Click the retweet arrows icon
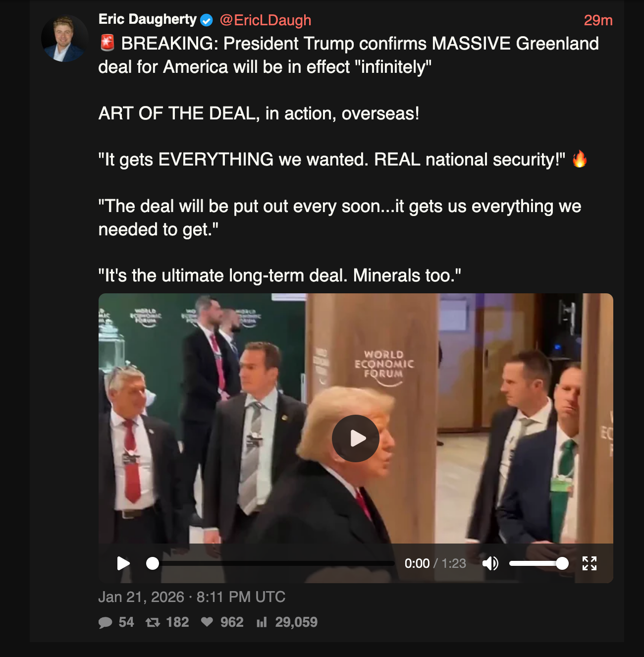The height and width of the screenshot is (657, 644). click(x=153, y=622)
